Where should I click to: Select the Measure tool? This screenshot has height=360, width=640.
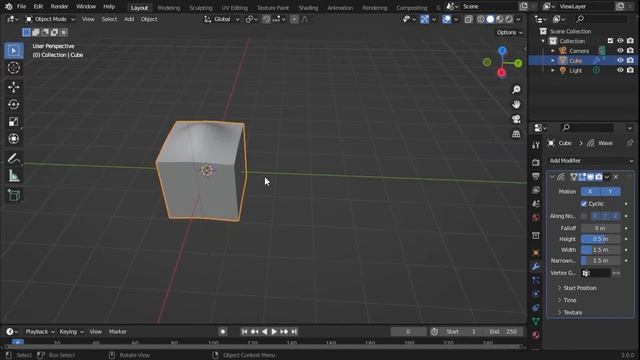click(x=13, y=176)
